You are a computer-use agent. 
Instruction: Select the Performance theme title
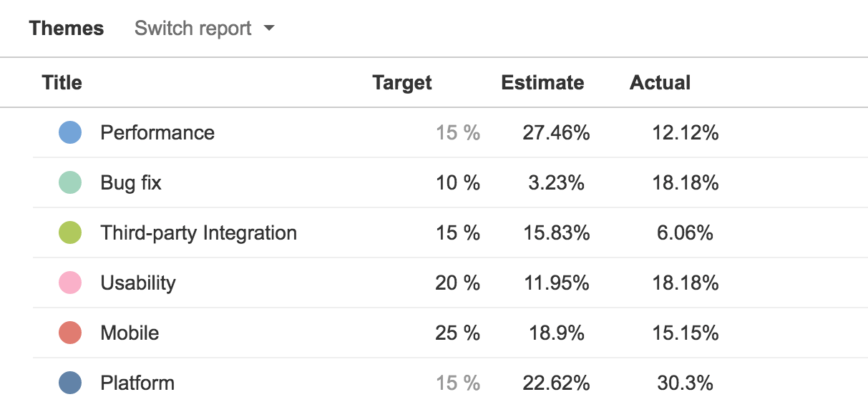(157, 132)
